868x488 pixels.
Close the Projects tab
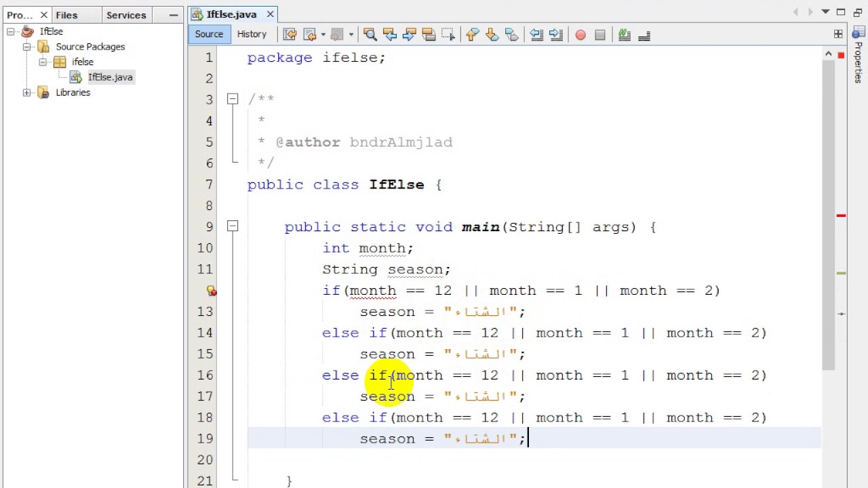coord(43,15)
